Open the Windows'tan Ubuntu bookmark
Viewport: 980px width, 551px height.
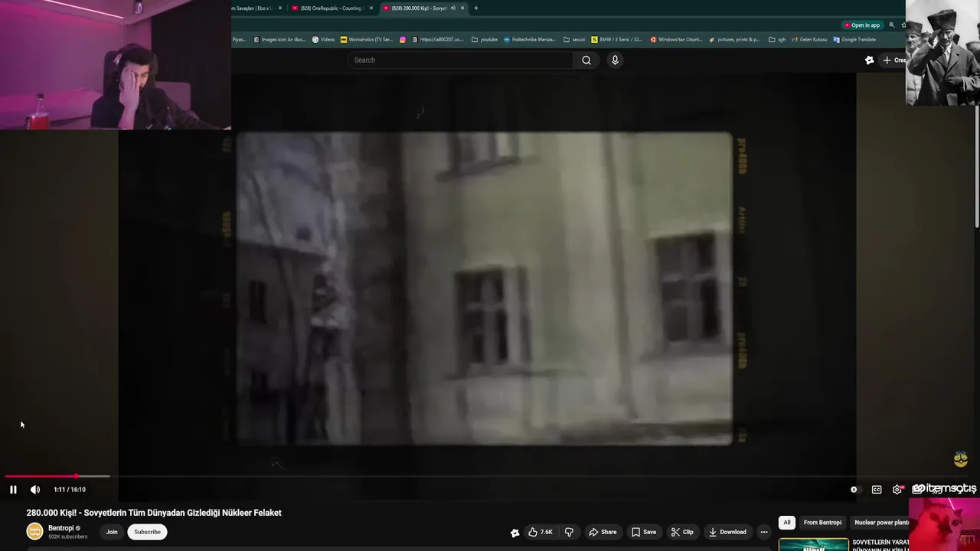click(x=676, y=40)
